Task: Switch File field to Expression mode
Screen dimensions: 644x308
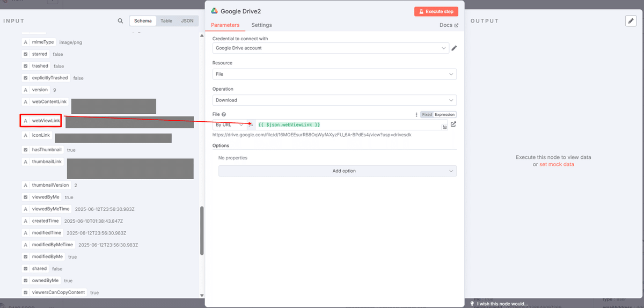Action: click(x=444, y=114)
